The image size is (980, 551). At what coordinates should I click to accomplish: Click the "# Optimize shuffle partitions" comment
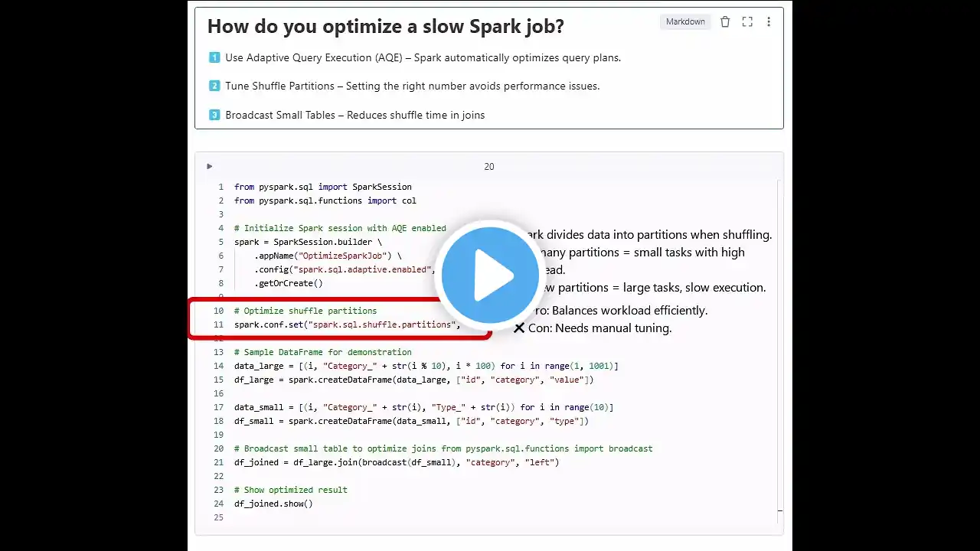[x=305, y=311]
